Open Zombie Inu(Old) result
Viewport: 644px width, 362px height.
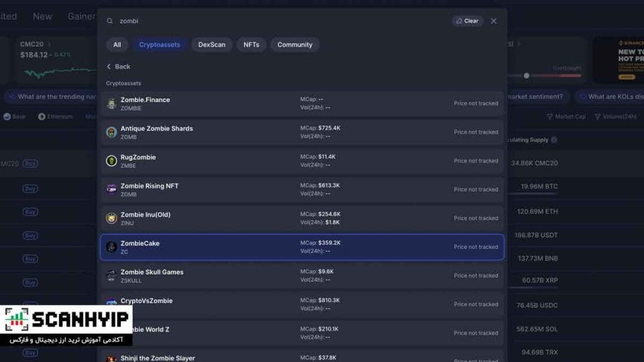click(x=302, y=218)
